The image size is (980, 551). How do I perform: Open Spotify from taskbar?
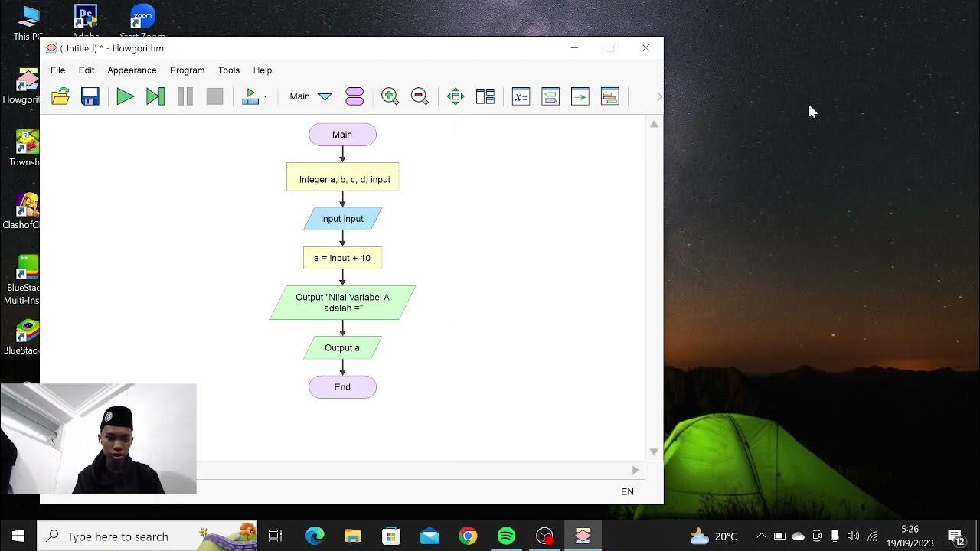coord(506,536)
